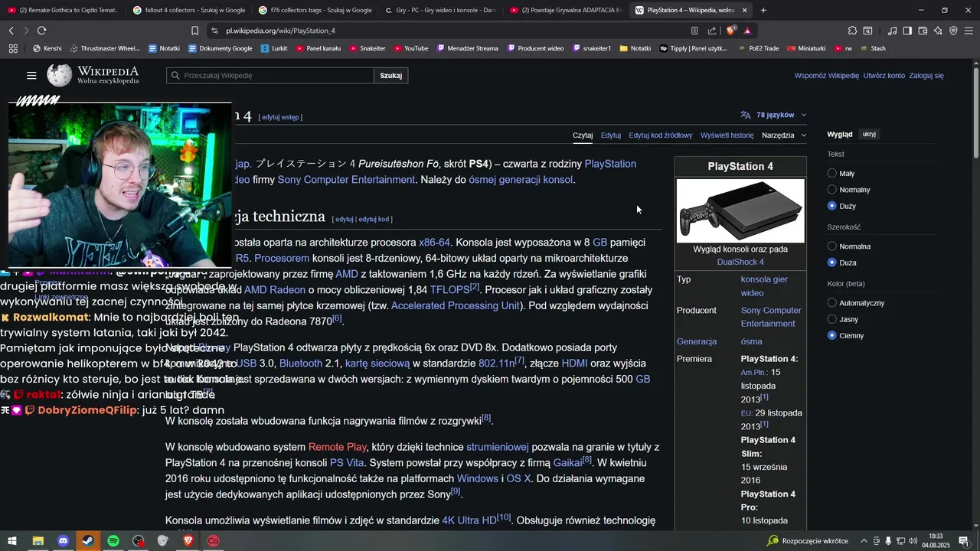This screenshot has width=980, height=551.
Task: Open the Brave VPN shield icon
Action: pyautogui.click(x=953, y=31)
